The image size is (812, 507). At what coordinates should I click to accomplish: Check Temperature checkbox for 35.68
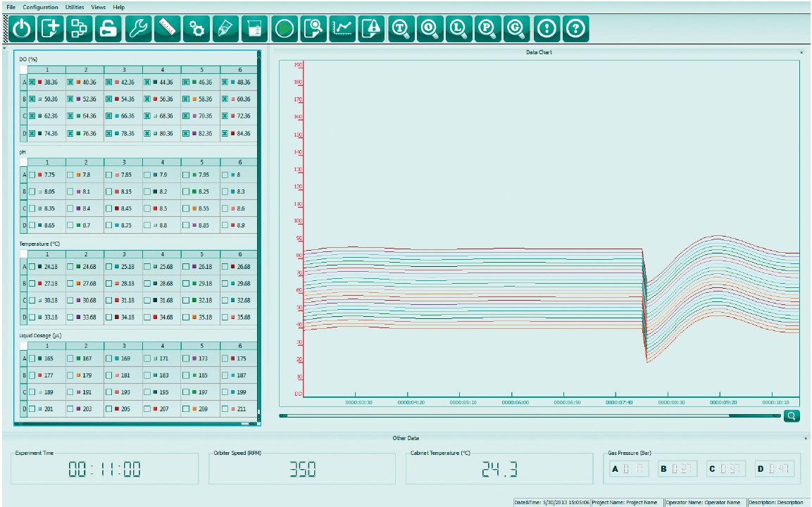click(x=225, y=318)
